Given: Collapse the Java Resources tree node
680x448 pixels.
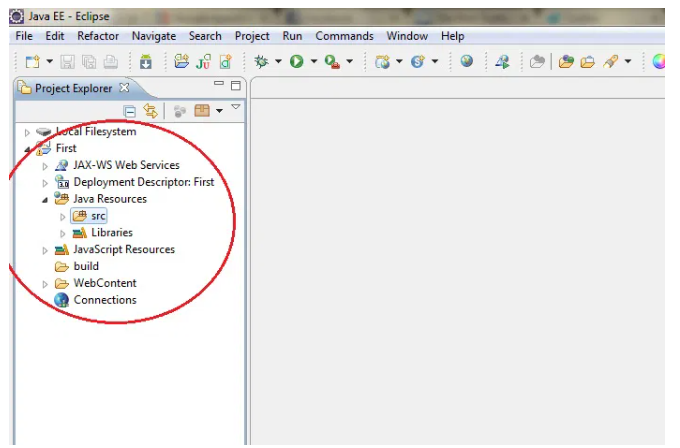Looking at the screenshot, I should pyautogui.click(x=45, y=199).
